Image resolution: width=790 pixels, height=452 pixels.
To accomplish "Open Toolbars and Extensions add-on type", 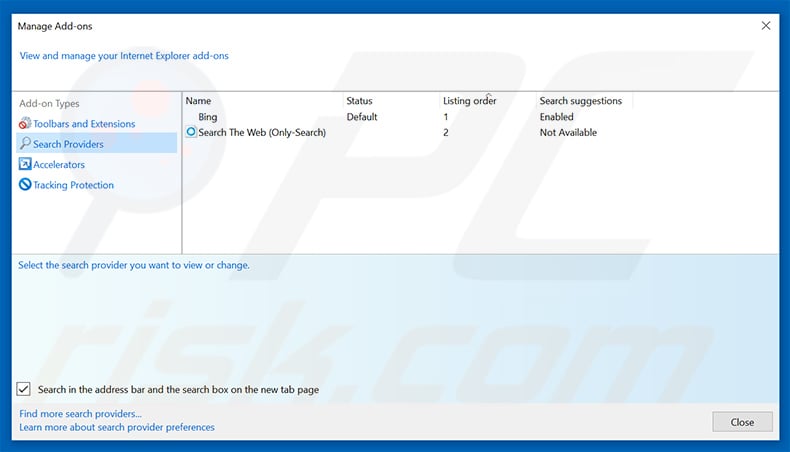I will pyautogui.click(x=84, y=123).
